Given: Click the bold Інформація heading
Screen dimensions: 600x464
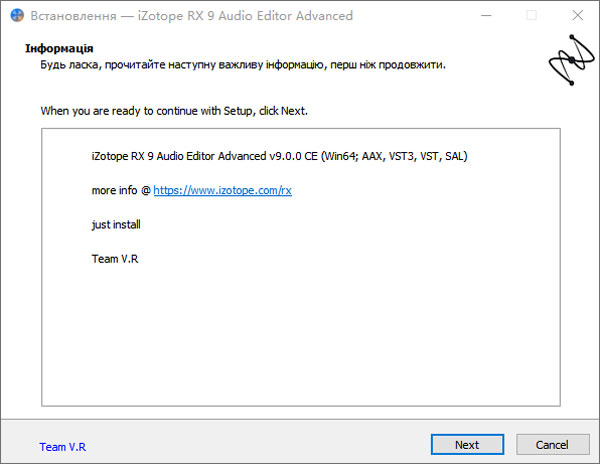Looking at the screenshot, I should pos(60,48).
